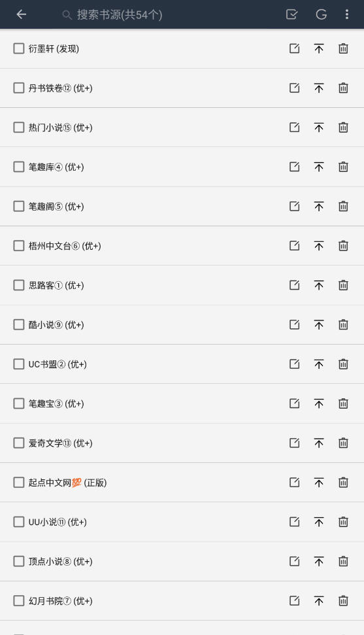The image size is (364, 635).
Task: Edit the 起点中文网 (正版) source
Action: point(294,483)
